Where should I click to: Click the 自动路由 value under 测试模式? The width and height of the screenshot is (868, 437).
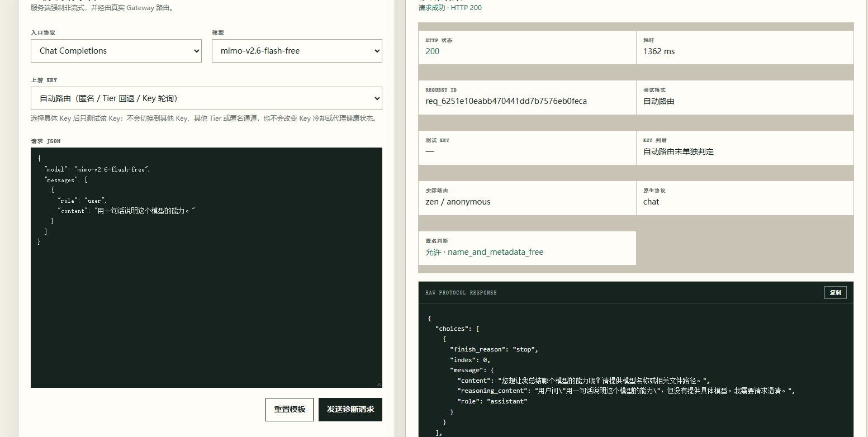pyautogui.click(x=659, y=102)
